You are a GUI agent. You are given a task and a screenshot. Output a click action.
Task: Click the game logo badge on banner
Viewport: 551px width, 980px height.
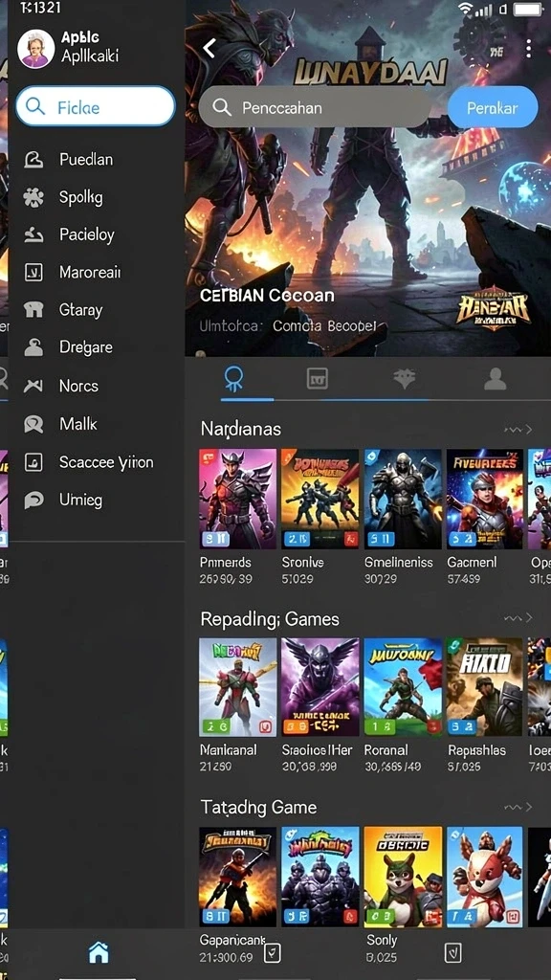tap(493, 308)
